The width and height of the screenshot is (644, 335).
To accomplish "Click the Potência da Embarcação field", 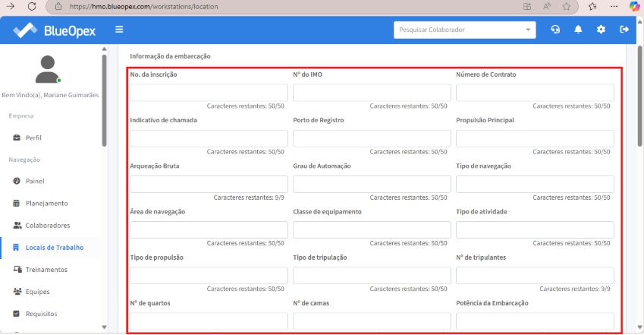I will (x=535, y=321).
